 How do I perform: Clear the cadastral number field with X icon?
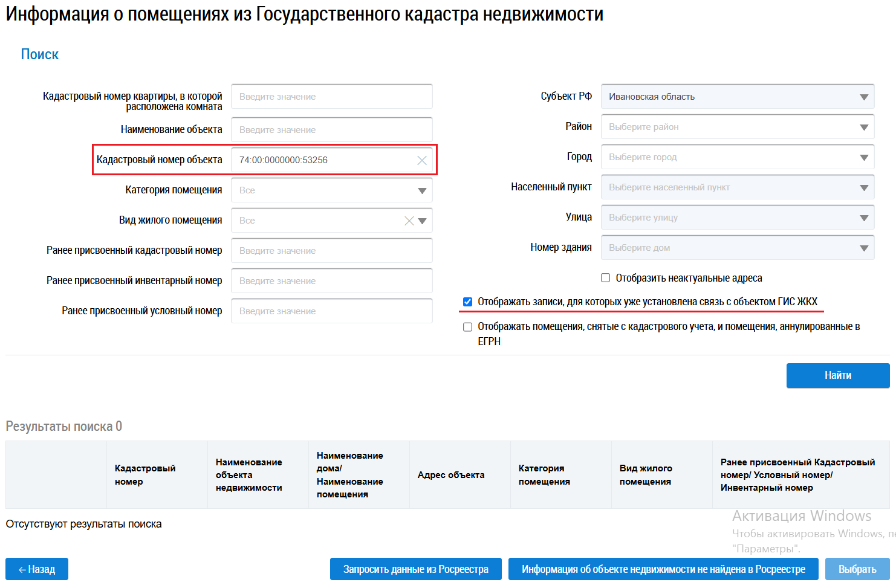(x=422, y=160)
